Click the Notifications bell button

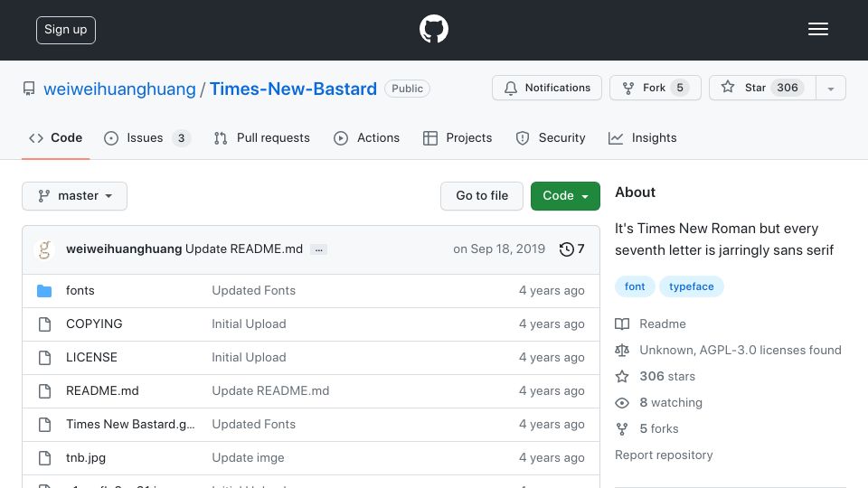coord(546,88)
